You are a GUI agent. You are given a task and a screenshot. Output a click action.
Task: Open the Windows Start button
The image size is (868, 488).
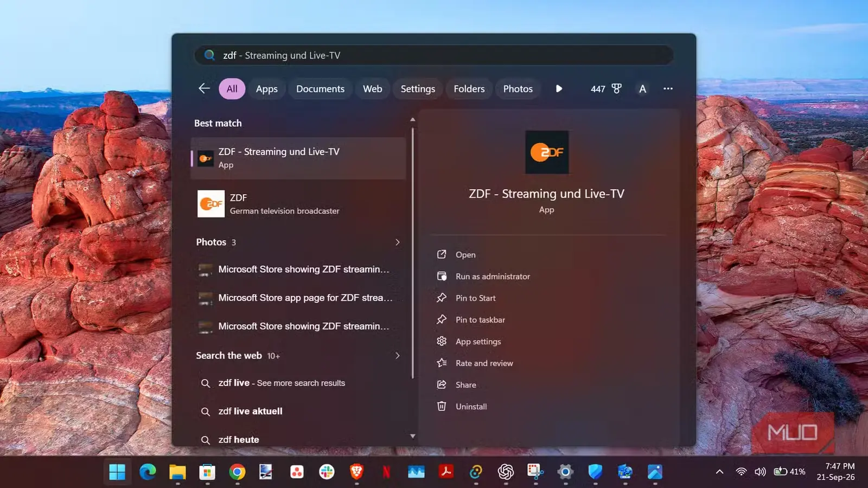117,472
